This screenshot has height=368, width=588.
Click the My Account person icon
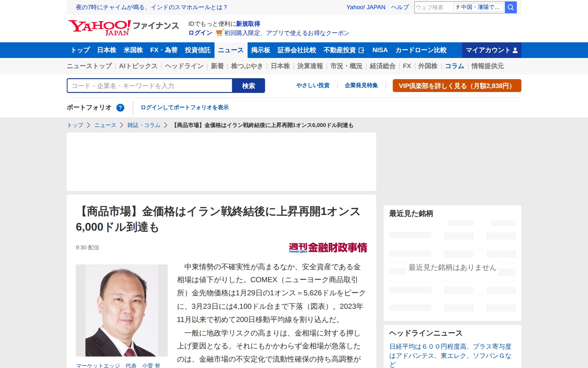coord(515,50)
